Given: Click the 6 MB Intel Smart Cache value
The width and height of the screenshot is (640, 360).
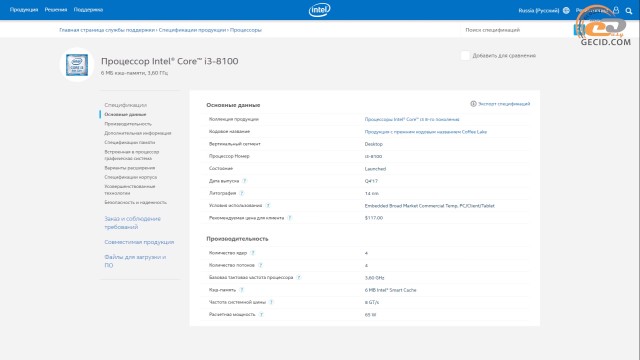Looking at the screenshot, I should pos(390,290).
